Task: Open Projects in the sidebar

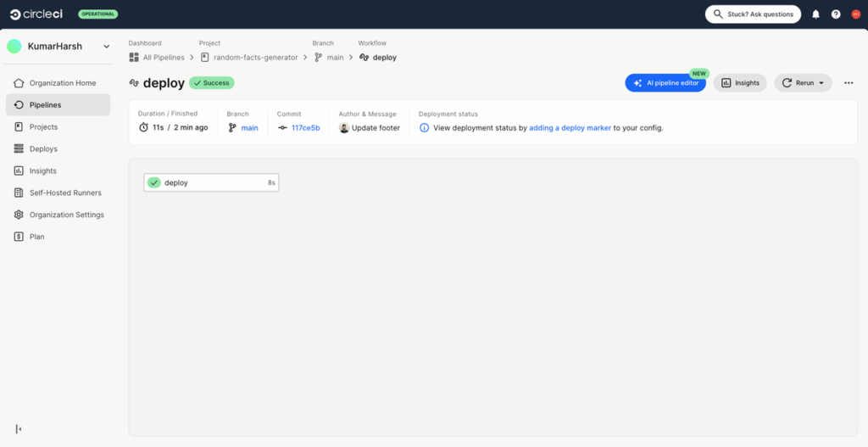Action: (x=58, y=127)
